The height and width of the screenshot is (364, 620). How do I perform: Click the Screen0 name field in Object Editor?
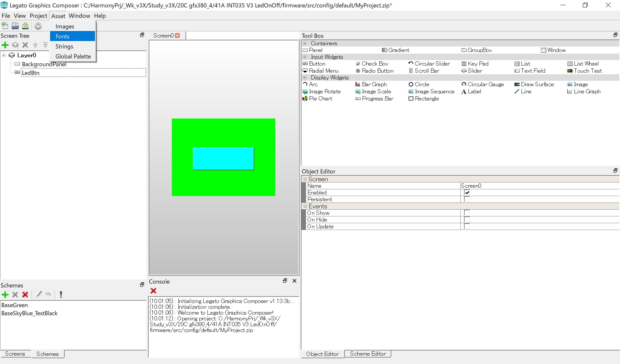click(x=540, y=186)
